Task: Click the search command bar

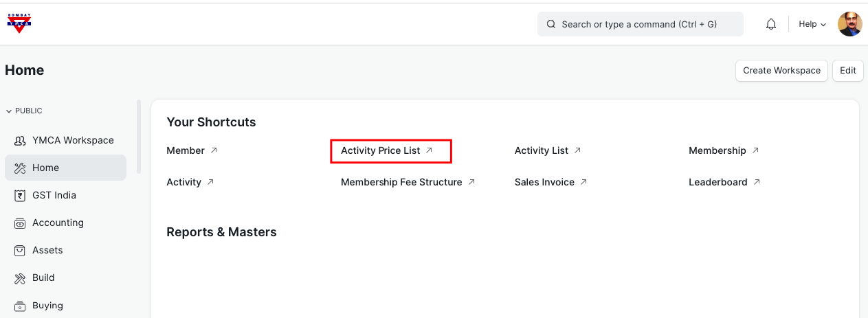Action: [x=640, y=24]
